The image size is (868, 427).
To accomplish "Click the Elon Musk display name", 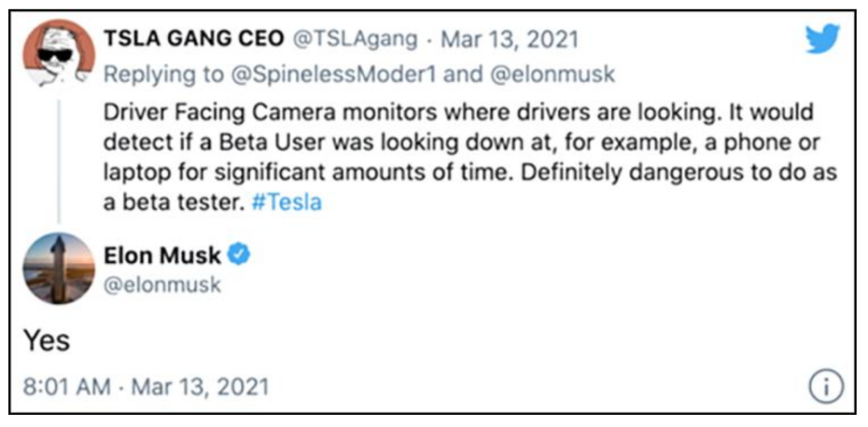I will click(x=162, y=255).
